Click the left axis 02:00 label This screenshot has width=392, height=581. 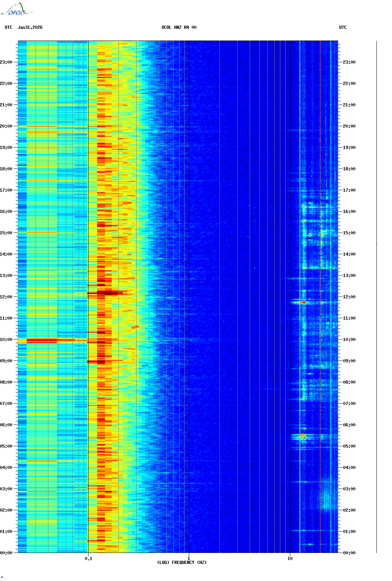point(6,510)
